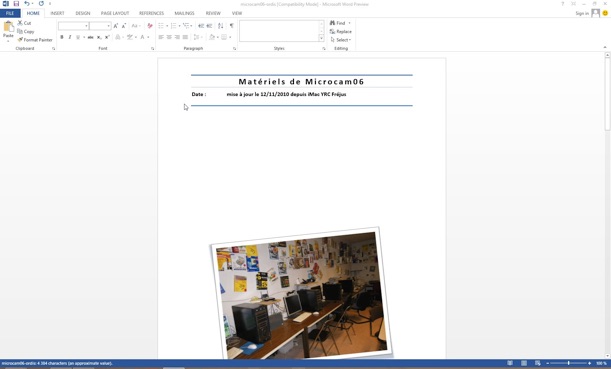Image resolution: width=611 pixels, height=369 pixels.
Task: Open Microsoft Word Help
Action: pyautogui.click(x=562, y=4)
